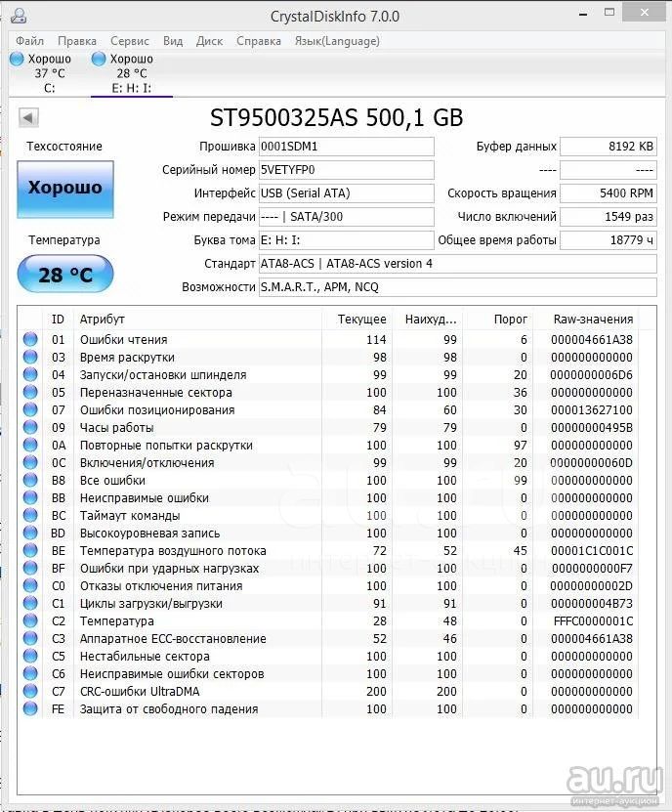Click the serial number field 5VETYFP0
This screenshot has width=672, height=812.
(347, 170)
